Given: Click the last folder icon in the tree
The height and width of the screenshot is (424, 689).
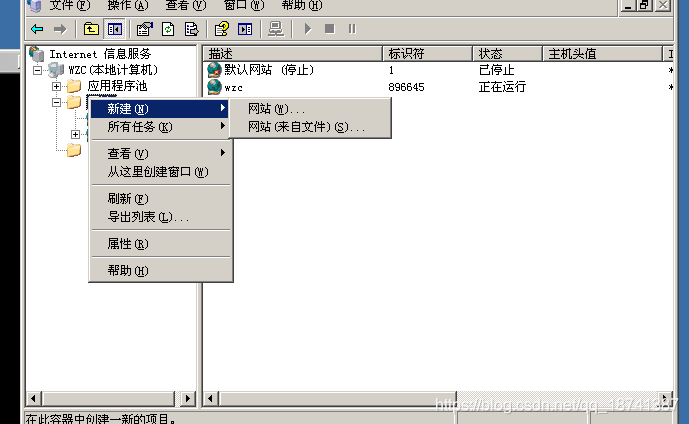Looking at the screenshot, I should (74, 150).
